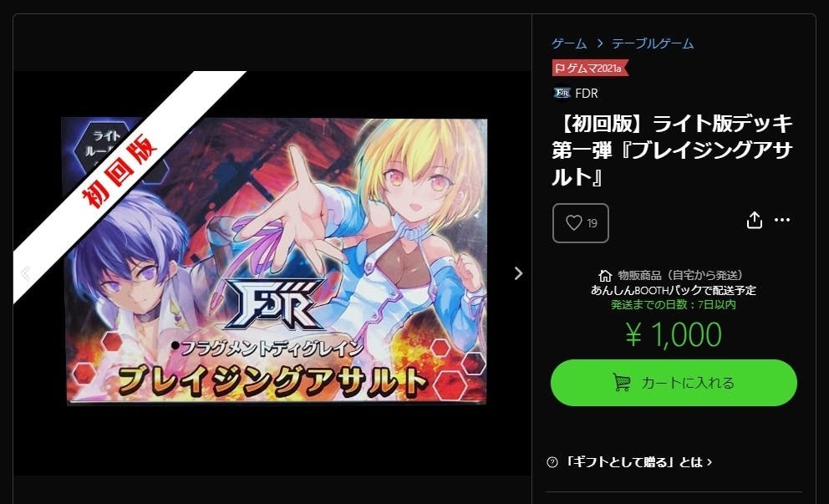Open the share icon menu
This screenshot has width=829, height=504.
point(755,220)
